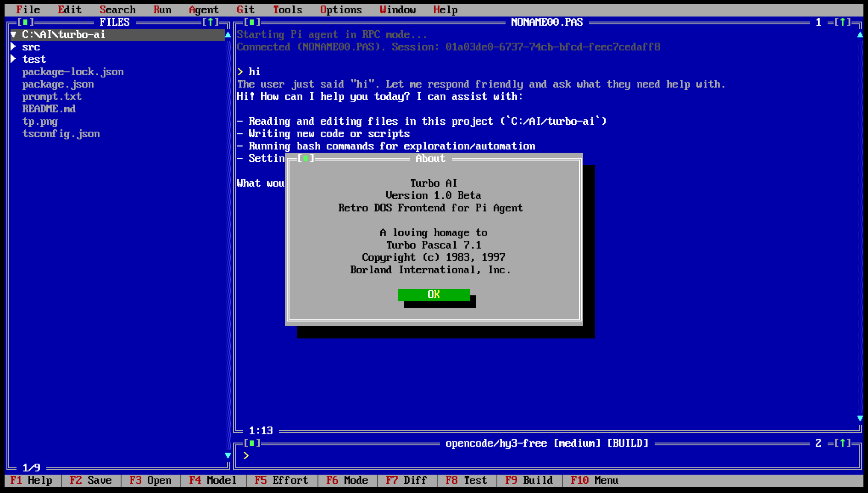This screenshot has width=868, height=493.
Task: Open the Window menu
Action: click(398, 10)
